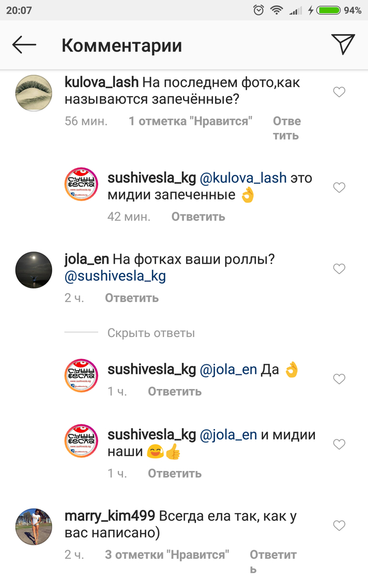View '3 отметки Нравится' likes list
The width and height of the screenshot is (368, 588).
coord(167,554)
